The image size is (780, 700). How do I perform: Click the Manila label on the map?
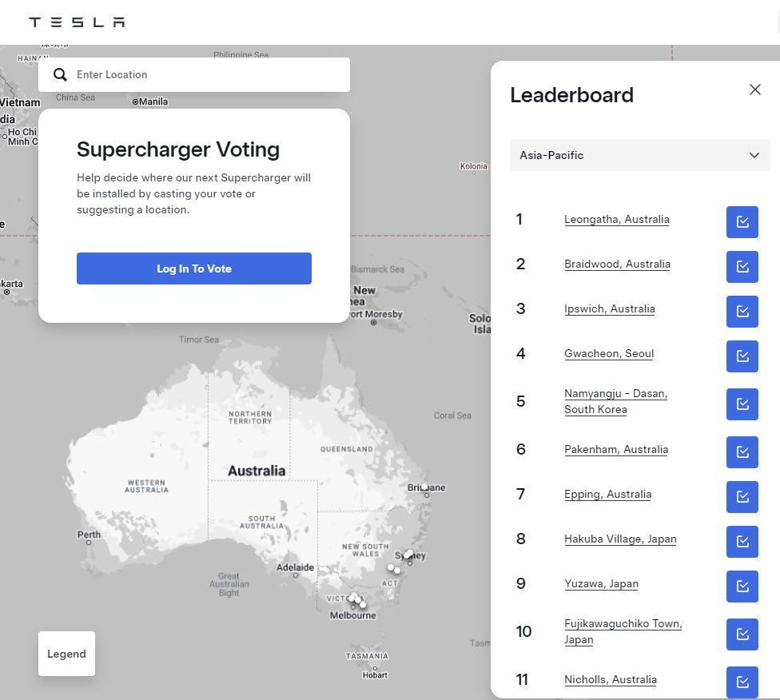tap(153, 101)
